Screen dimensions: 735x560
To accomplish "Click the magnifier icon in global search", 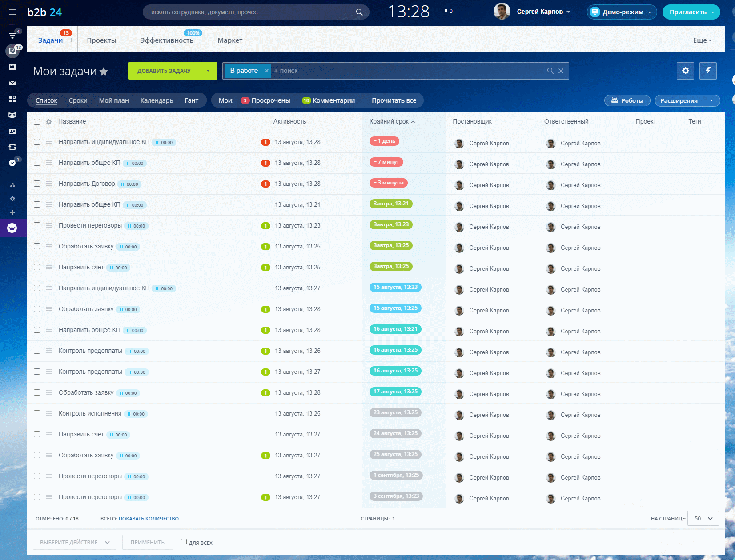I will pos(359,12).
